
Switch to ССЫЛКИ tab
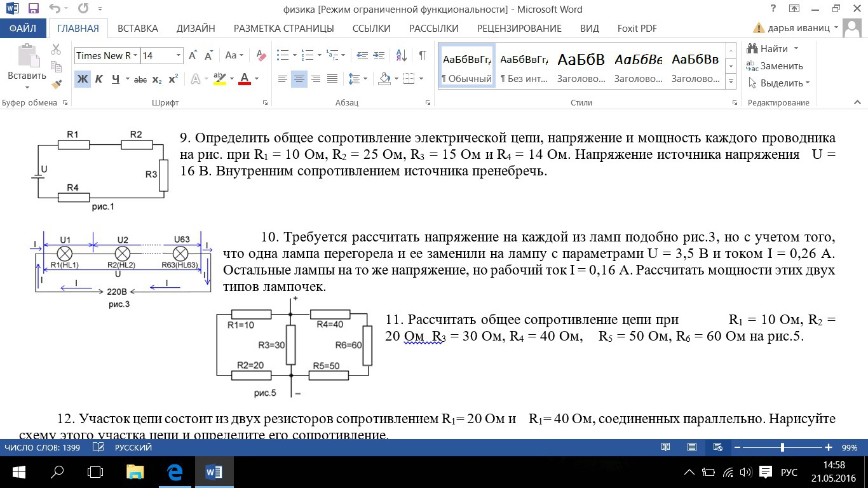372,28
